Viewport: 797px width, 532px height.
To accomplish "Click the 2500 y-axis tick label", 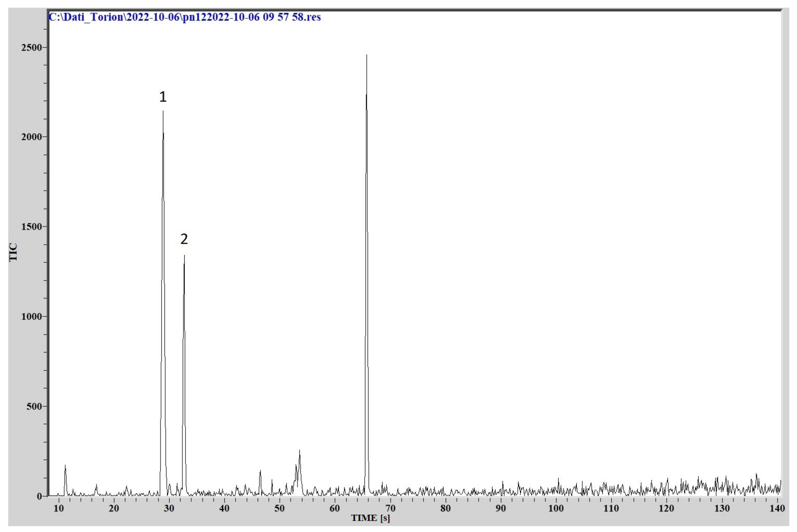I will (31, 47).
